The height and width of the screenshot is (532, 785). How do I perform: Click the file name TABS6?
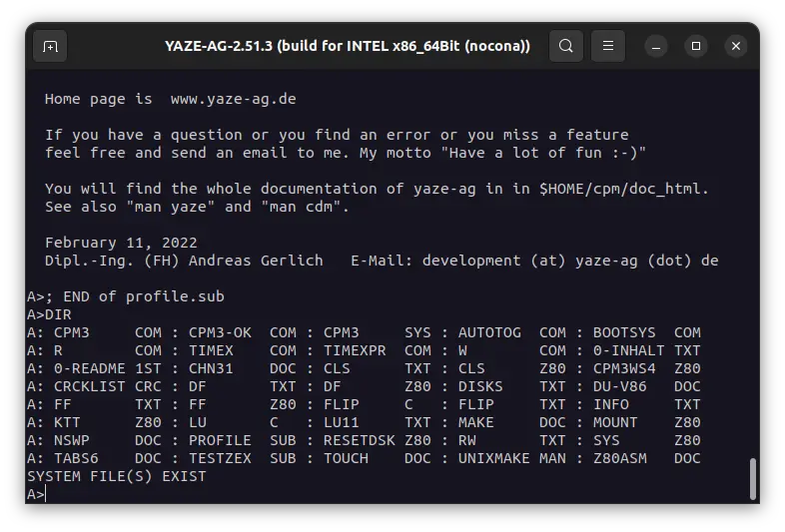pos(76,458)
